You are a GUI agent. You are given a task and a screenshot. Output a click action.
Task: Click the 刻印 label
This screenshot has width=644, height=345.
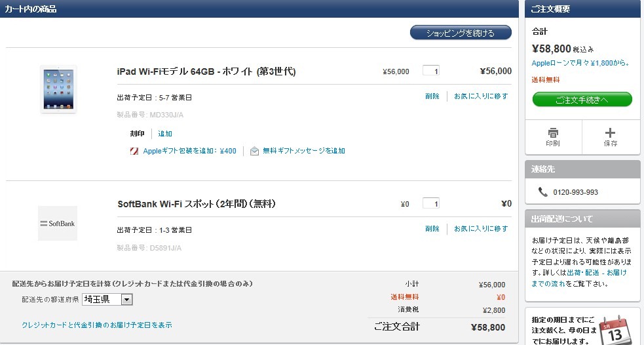pos(137,134)
